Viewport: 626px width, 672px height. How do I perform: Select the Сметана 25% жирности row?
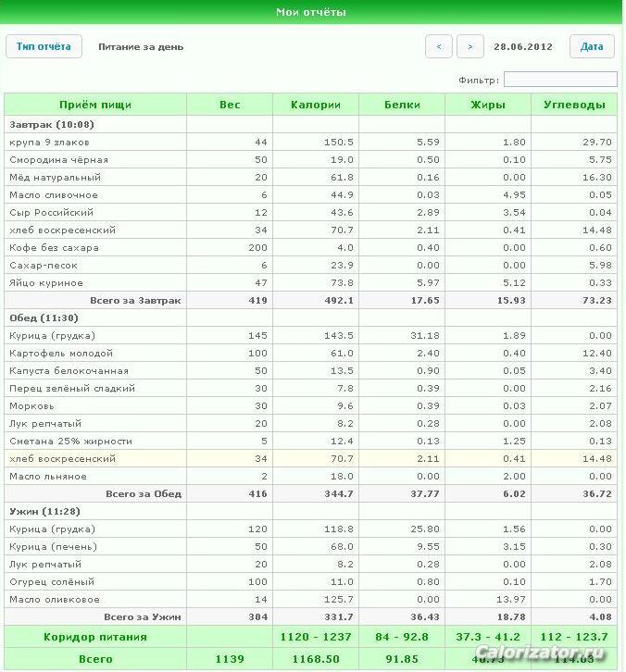coord(311,441)
